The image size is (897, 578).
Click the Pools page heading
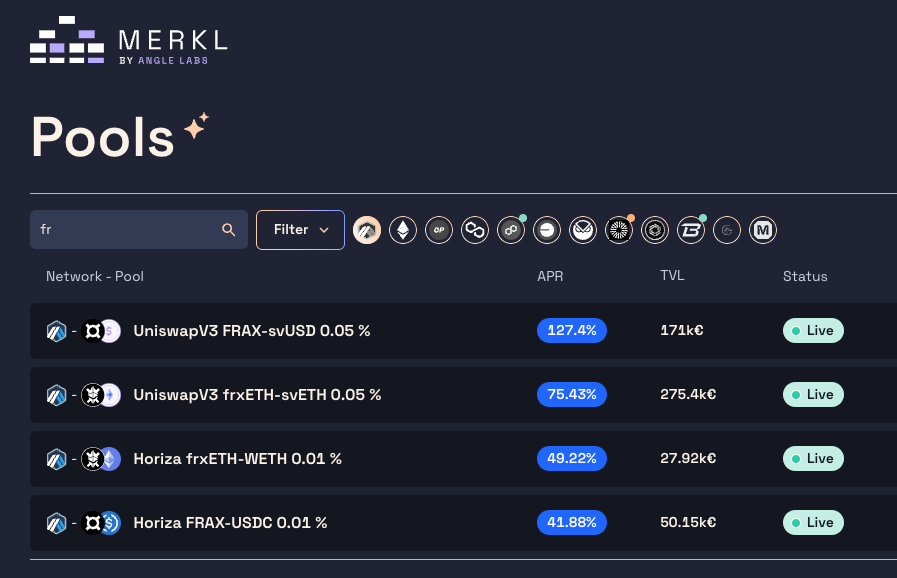(x=102, y=136)
